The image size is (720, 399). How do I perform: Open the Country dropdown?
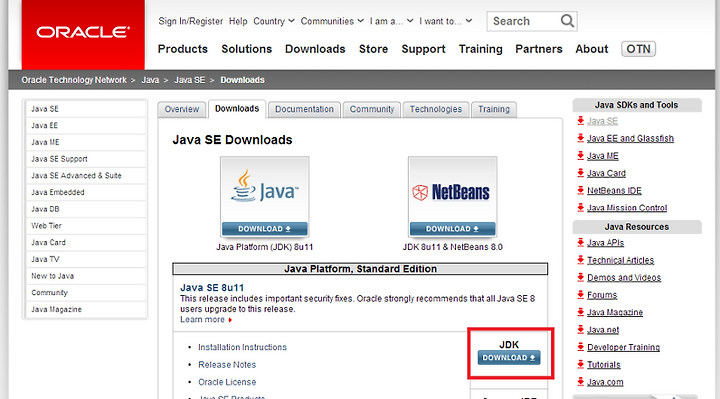(274, 21)
